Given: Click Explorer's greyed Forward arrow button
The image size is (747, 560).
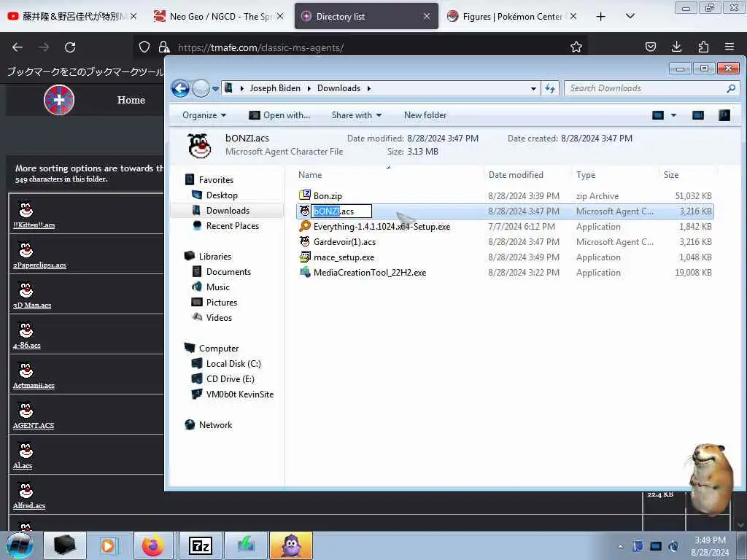Looking at the screenshot, I should point(201,88).
